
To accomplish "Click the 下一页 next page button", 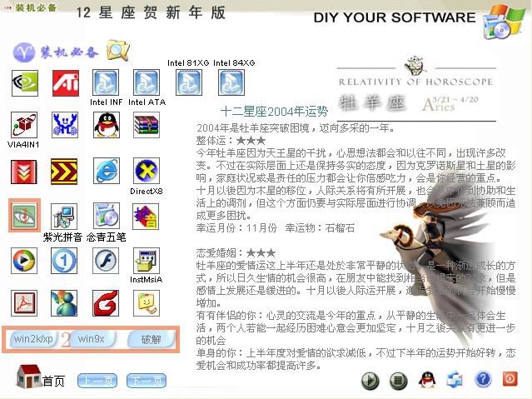I will tap(147, 381).
